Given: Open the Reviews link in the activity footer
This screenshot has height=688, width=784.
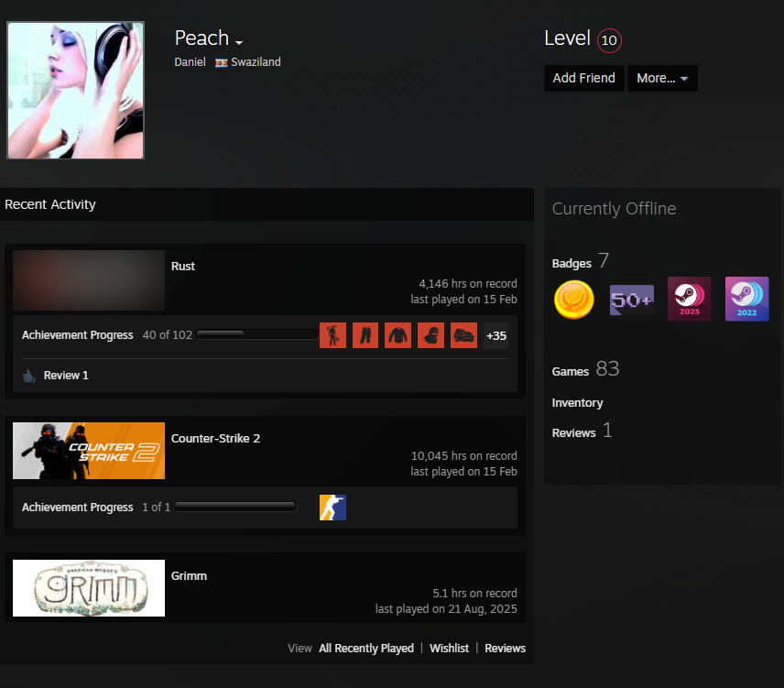Looking at the screenshot, I should click(x=505, y=649).
